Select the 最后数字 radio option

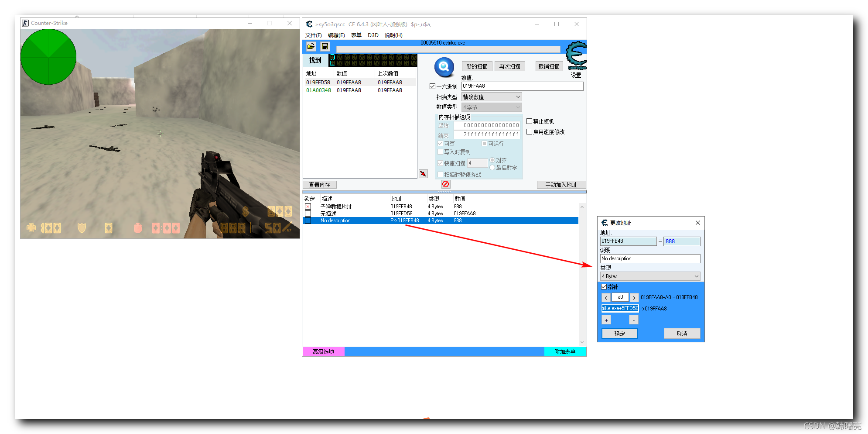492,168
